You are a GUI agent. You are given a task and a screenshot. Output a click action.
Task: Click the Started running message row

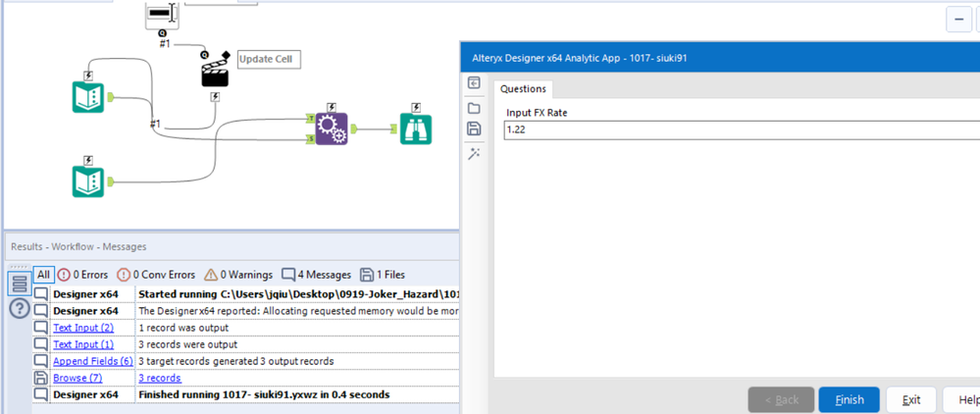point(246,293)
